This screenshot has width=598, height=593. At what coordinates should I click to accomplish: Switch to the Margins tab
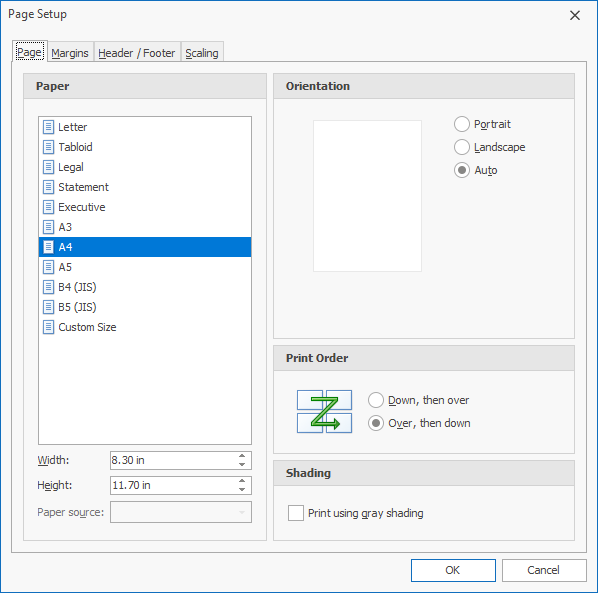70,53
